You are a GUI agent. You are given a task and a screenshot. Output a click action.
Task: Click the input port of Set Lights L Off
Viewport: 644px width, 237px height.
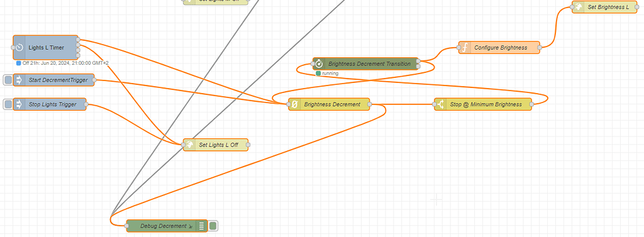[x=183, y=145]
